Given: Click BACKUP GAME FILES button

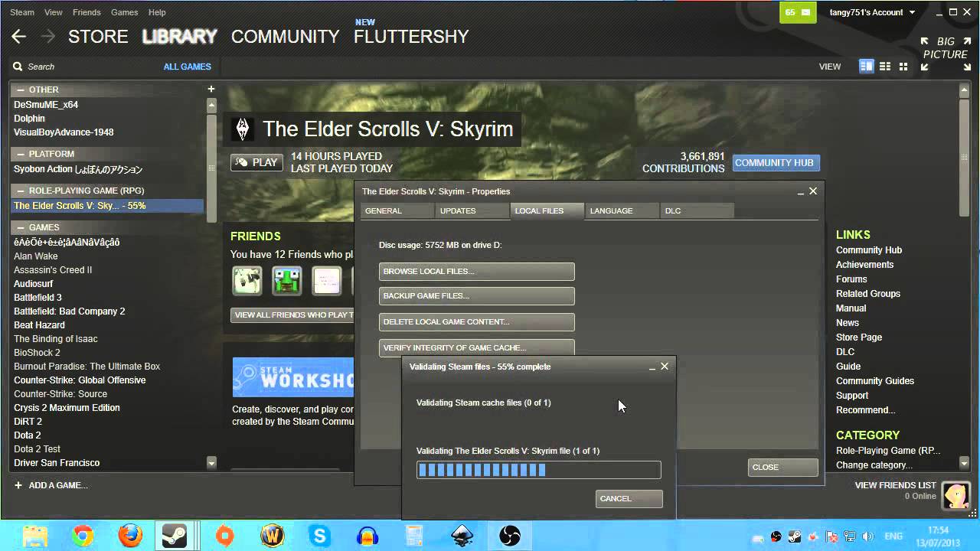Looking at the screenshot, I should click(476, 295).
